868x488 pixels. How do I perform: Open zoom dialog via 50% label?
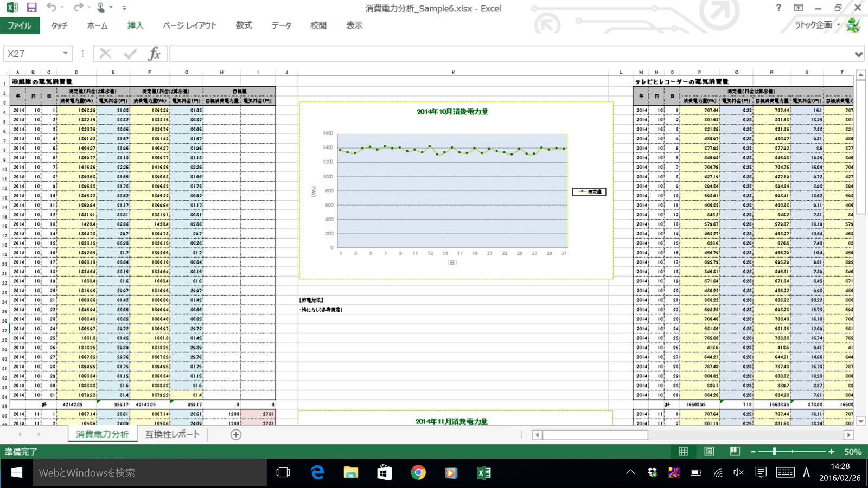click(x=853, y=452)
